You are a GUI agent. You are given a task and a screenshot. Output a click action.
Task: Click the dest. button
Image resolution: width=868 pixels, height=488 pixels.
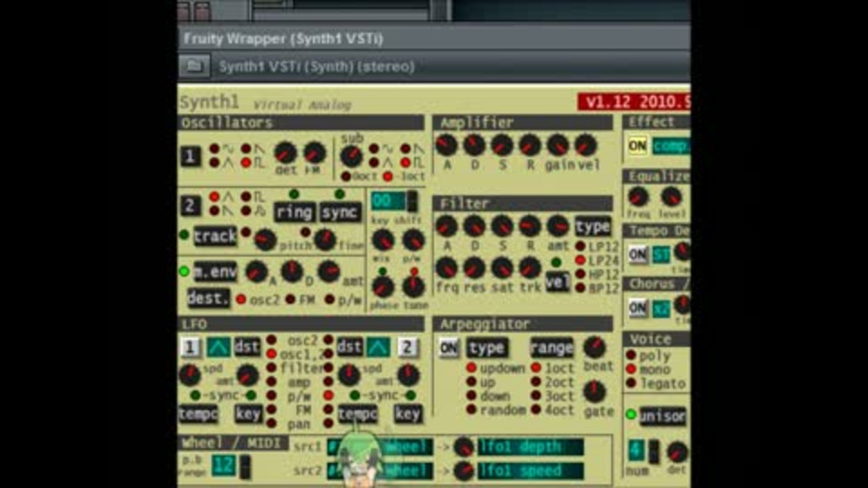click(x=208, y=299)
